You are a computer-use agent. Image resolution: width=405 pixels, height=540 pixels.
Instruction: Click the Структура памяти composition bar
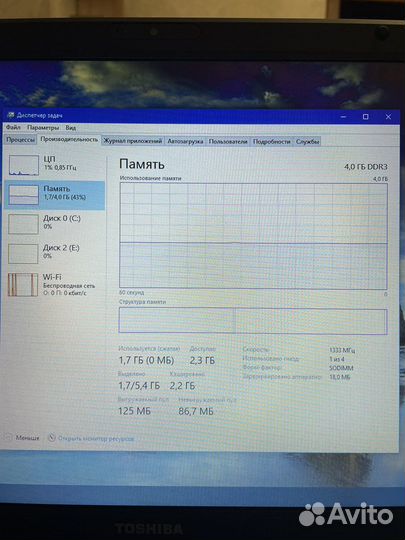click(x=253, y=321)
